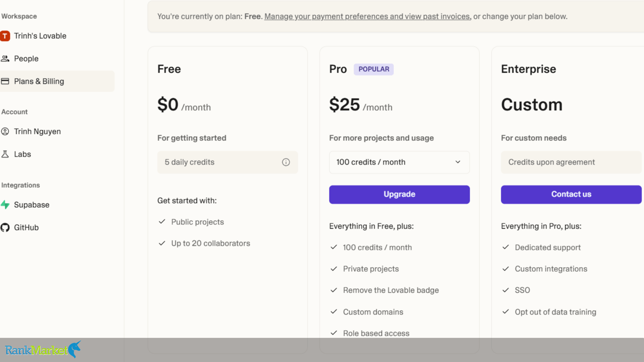Screen dimensions: 644x362
Task: Click the info icon beside 5 daily credits
Action: pyautogui.click(x=286, y=162)
